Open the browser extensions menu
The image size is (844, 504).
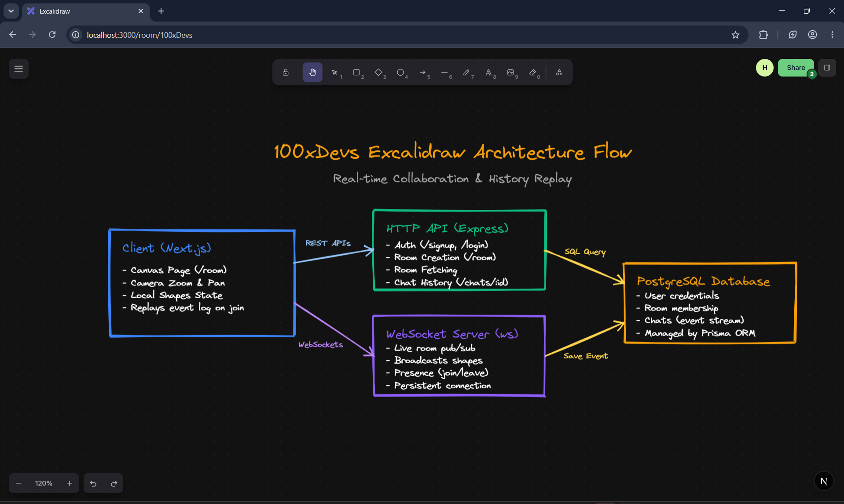click(763, 35)
